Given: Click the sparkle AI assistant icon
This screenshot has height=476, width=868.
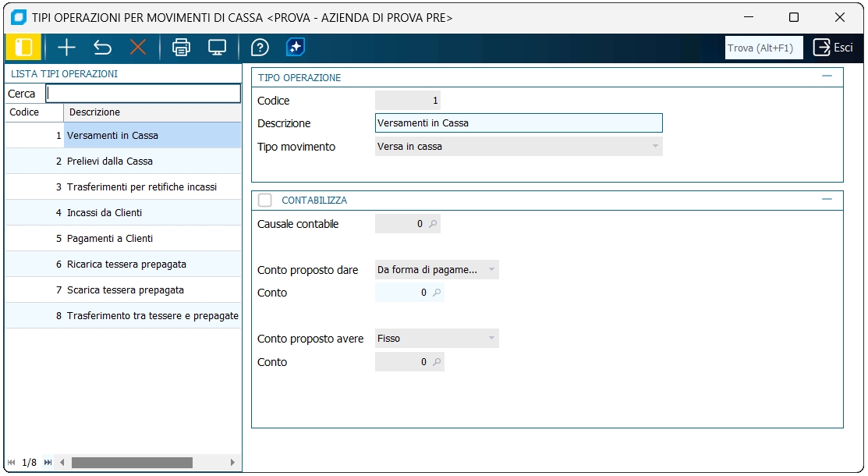Looking at the screenshot, I should pyautogui.click(x=296, y=48).
